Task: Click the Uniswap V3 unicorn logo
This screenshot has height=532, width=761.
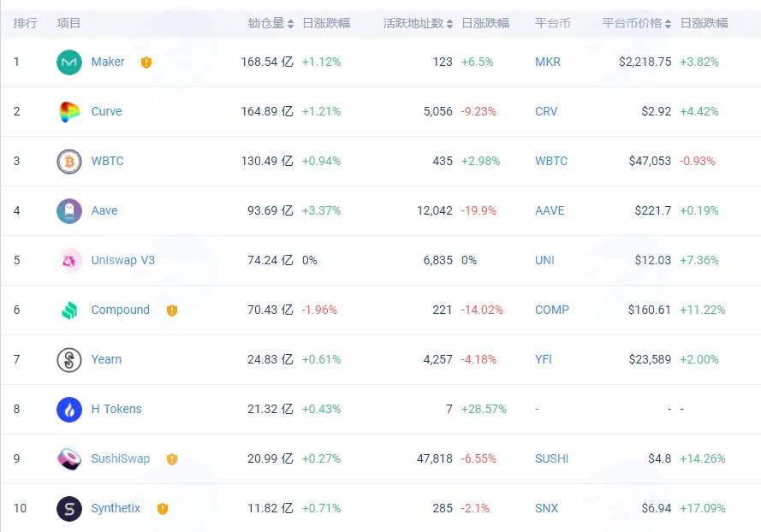Action: (69, 260)
